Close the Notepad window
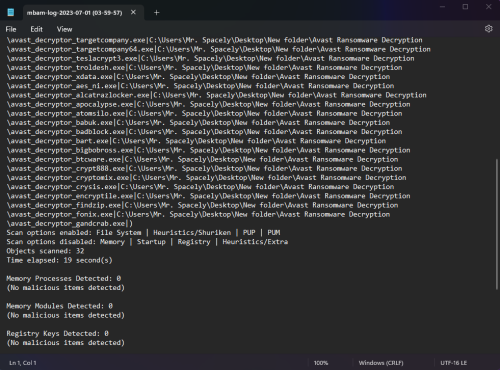The image size is (500, 370). 488,7
